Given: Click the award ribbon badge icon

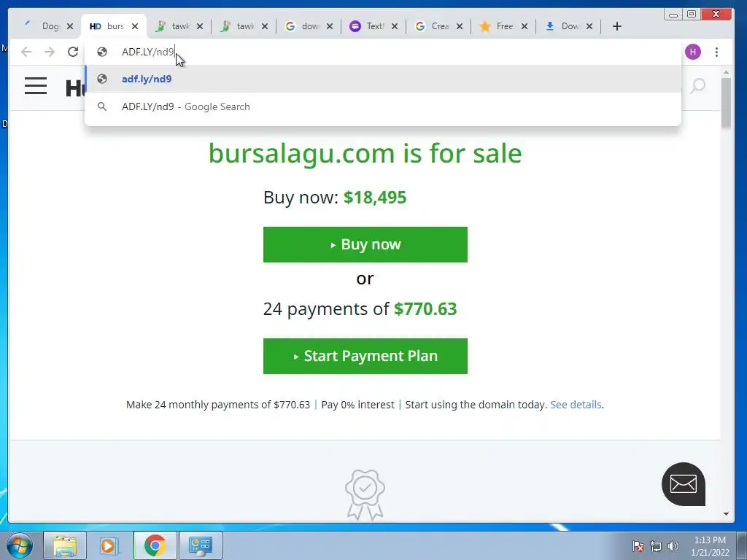Looking at the screenshot, I should [x=365, y=494].
